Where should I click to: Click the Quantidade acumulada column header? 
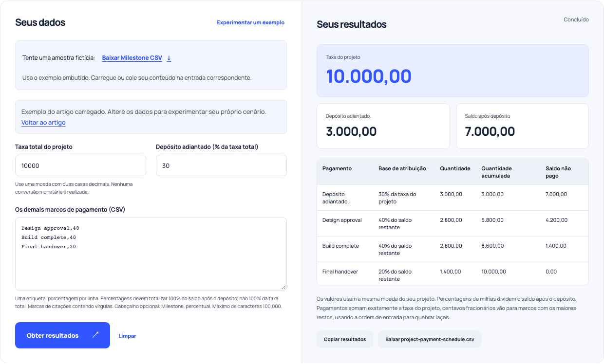(497, 172)
